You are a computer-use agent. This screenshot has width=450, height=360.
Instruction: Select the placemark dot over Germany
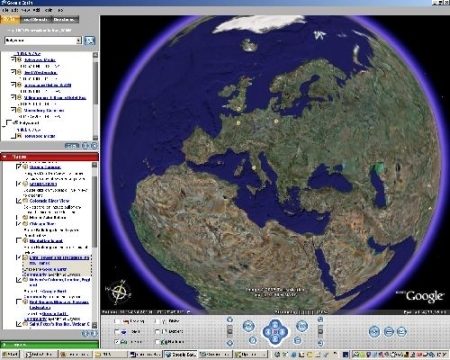[276, 121]
